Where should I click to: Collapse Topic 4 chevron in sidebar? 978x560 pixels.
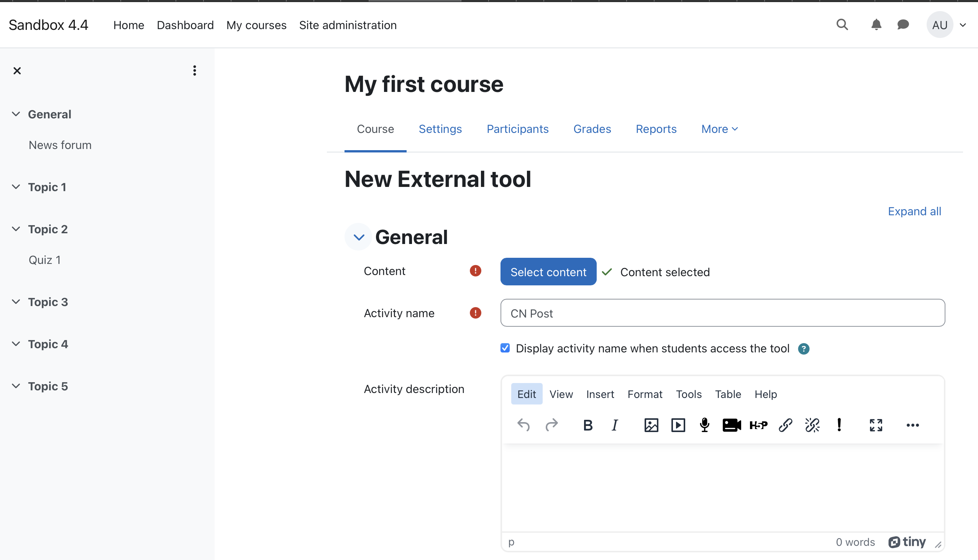coord(16,344)
